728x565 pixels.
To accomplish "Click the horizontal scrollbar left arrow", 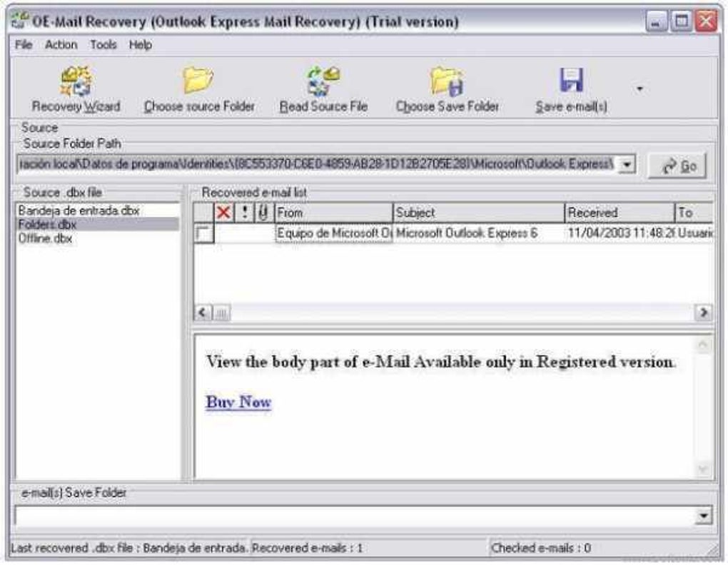I will [203, 312].
